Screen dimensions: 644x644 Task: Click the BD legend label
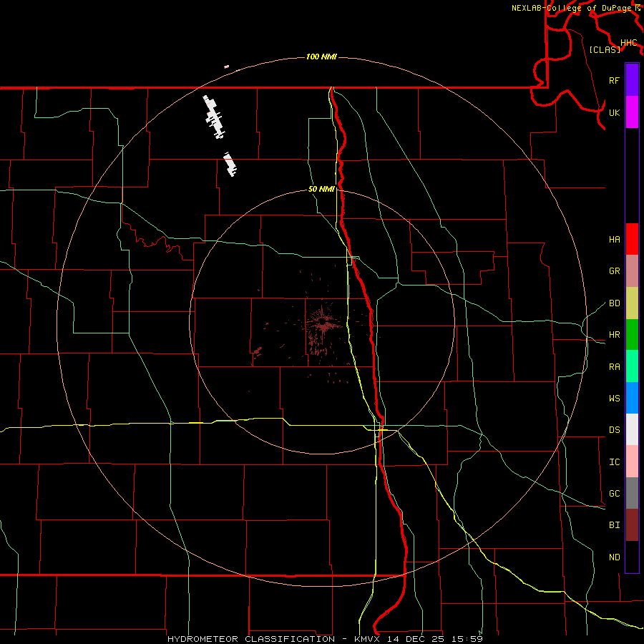614,303
